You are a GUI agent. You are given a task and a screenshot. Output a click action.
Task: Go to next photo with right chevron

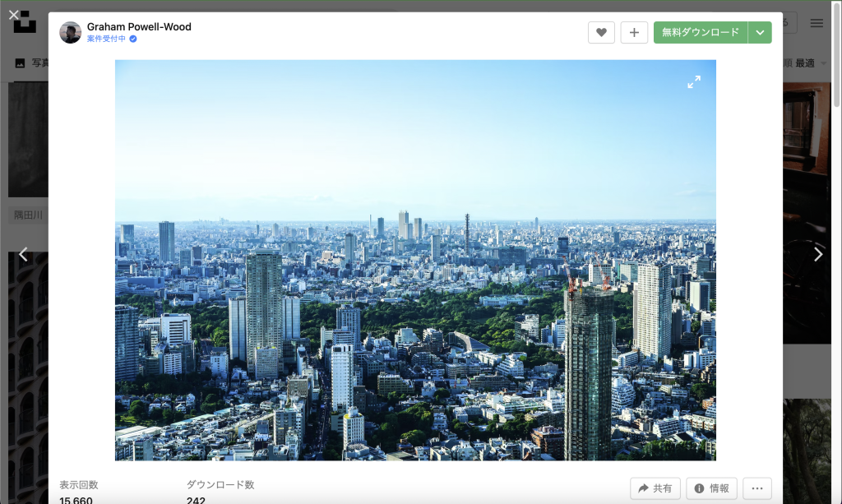(818, 254)
